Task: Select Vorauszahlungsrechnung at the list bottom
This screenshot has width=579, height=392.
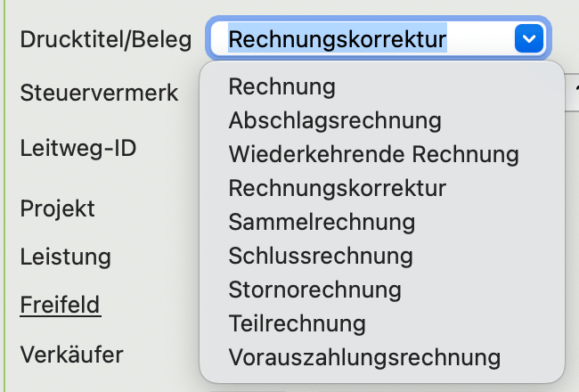Action: tap(364, 358)
